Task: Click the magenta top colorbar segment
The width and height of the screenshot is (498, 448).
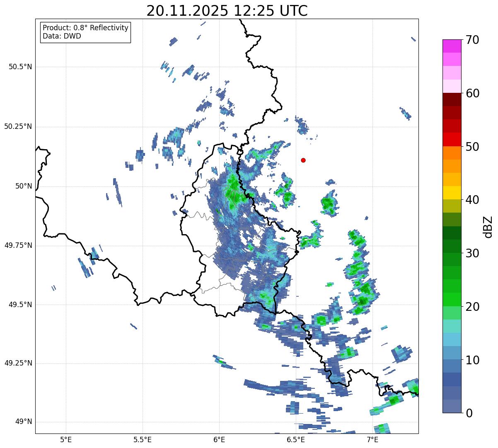Action: coord(452,46)
